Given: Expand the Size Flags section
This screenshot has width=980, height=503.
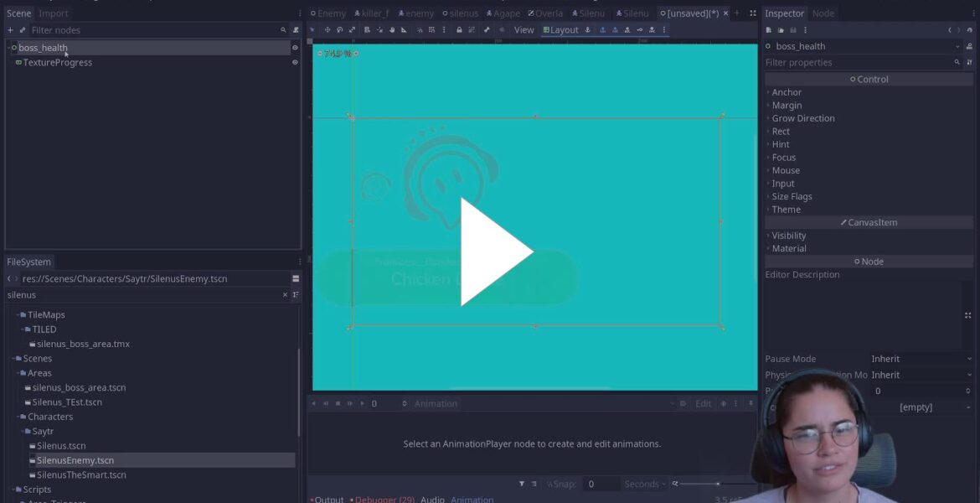Looking at the screenshot, I should [x=792, y=196].
